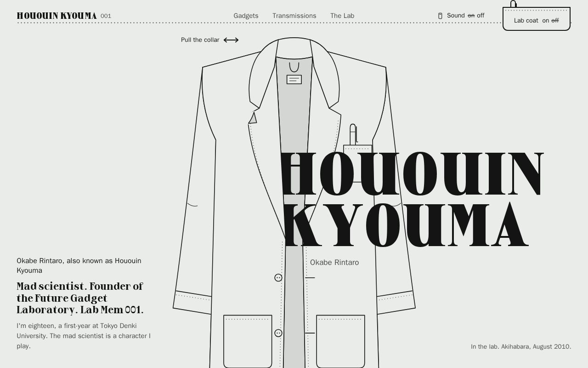Viewport: 588px width, 368px height.
Task: Click the 'Pull the collar' hint text
Action: pyautogui.click(x=200, y=40)
